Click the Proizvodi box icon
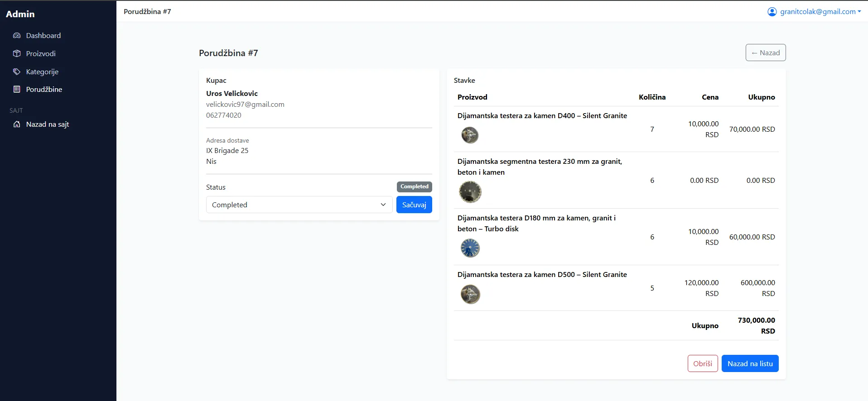The height and width of the screenshot is (401, 868). pos(17,53)
